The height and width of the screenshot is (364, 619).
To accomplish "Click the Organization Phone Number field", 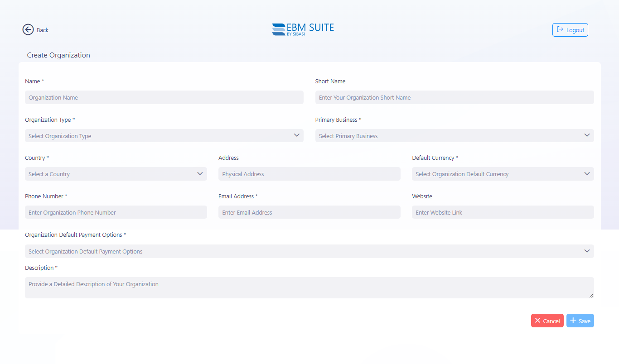I will 116,212.
